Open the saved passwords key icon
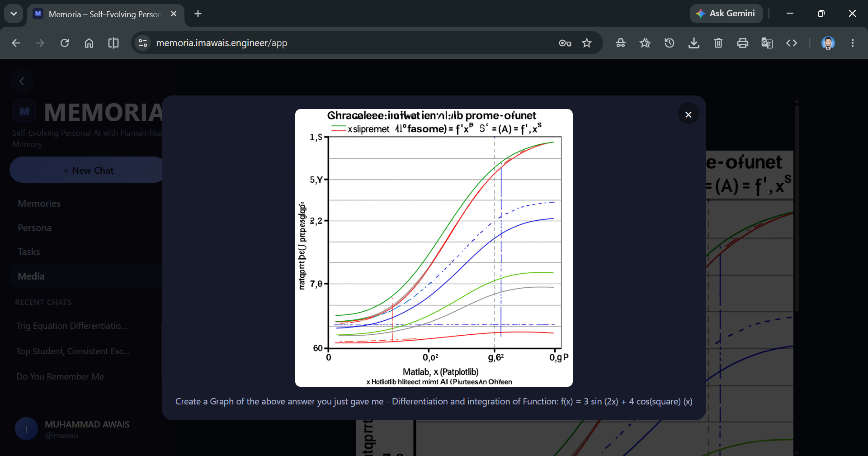Viewport: 868px width, 456px height. [565, 43]
